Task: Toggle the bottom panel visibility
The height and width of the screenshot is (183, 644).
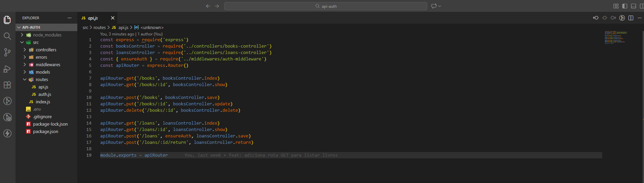Action: coord(634,6)
